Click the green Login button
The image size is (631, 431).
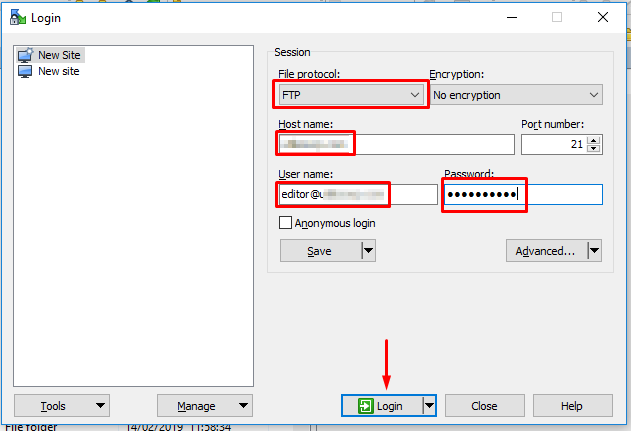pyautogui.click(x=382, y=406)
